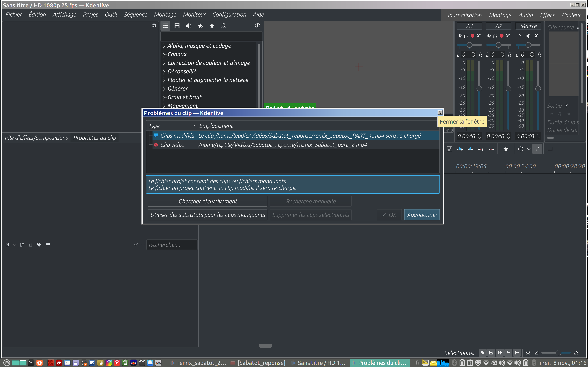The width and height of the screenshot is (588, 367).
Task: Click overwrite clip zone in timeline icon
Action: tap(470, 149)
